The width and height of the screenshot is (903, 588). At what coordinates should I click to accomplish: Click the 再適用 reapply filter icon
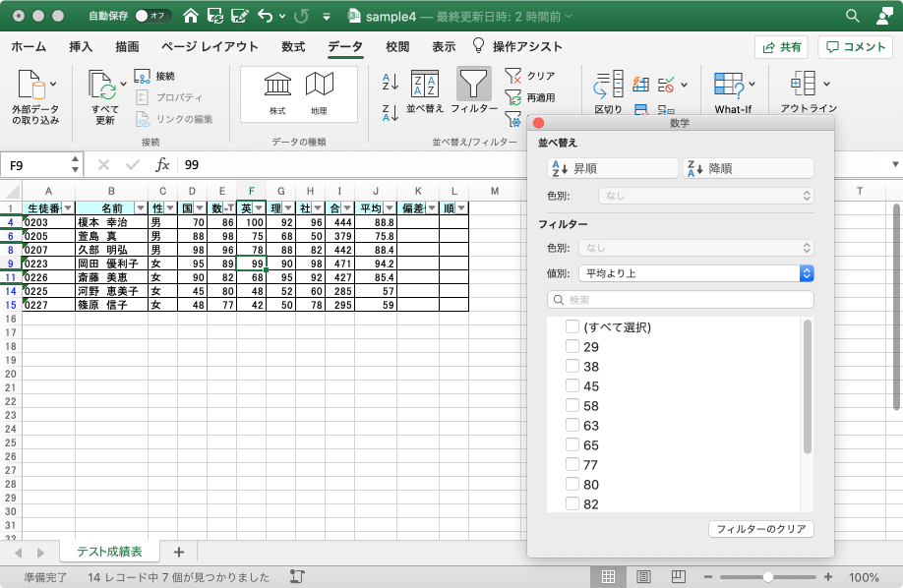[512, 97]
